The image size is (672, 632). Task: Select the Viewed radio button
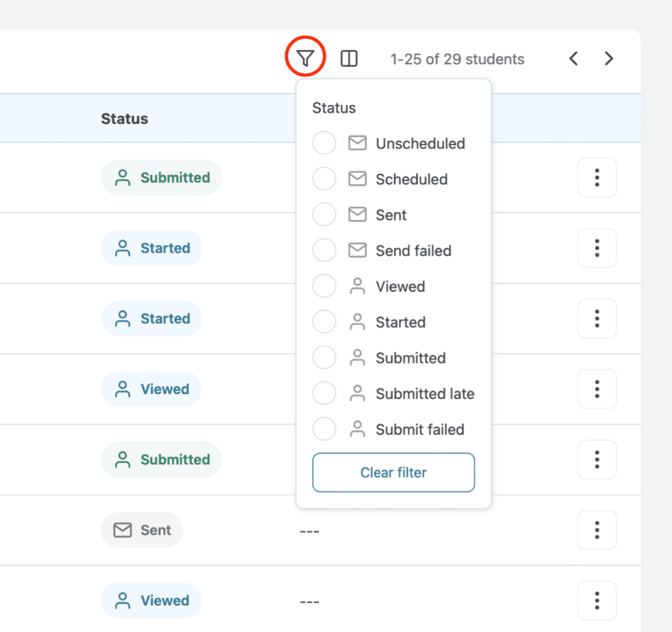point(324,285)
